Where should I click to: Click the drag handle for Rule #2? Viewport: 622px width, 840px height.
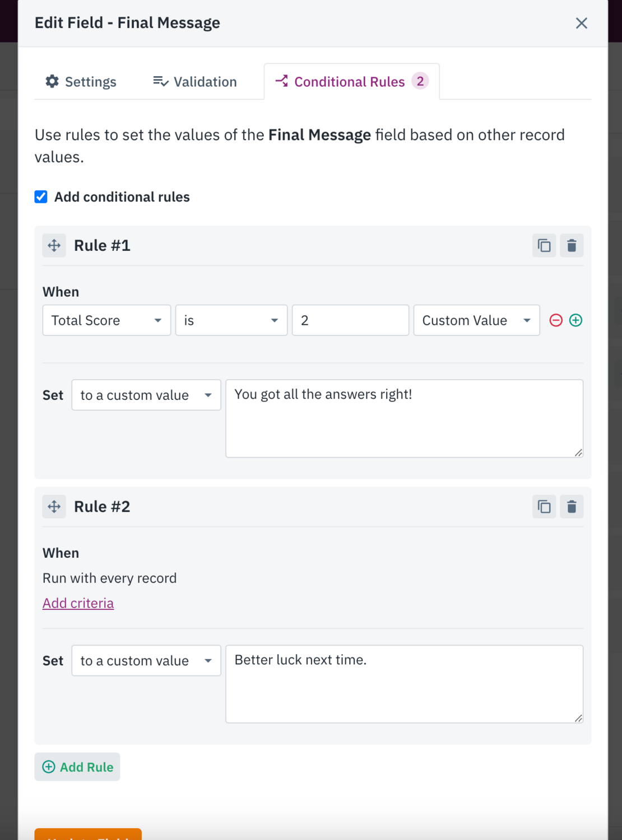tap(54, 506)
